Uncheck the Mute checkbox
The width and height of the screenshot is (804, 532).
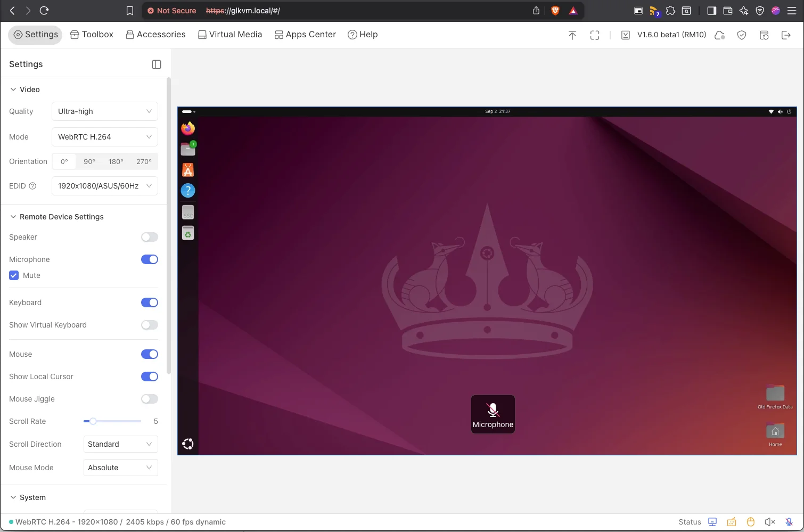[x=14, y=275]
